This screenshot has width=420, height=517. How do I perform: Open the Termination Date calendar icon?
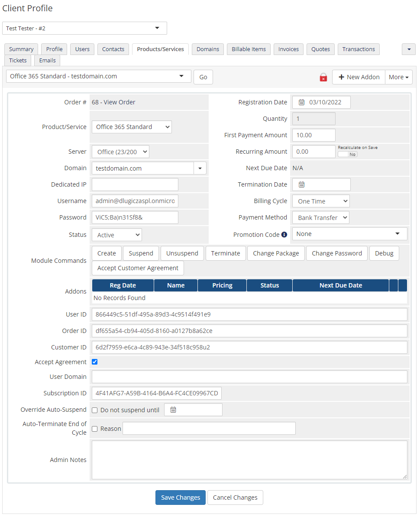coord(301,184)
